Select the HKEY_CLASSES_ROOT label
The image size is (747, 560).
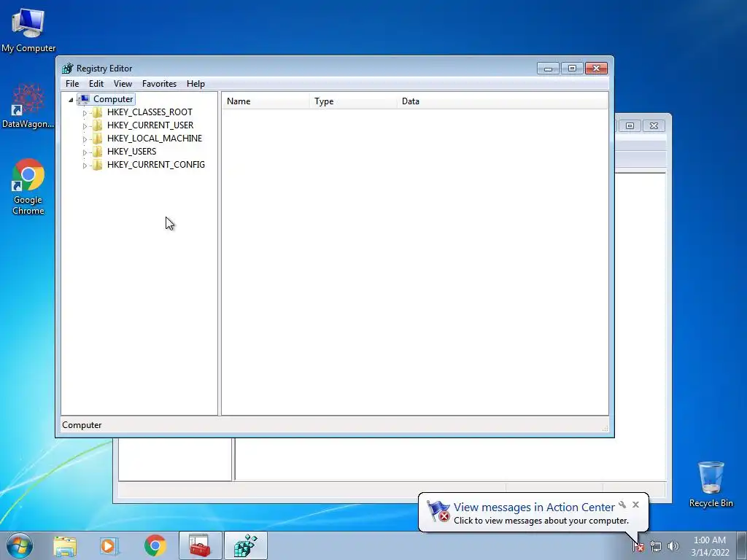(x=150, y=112)
